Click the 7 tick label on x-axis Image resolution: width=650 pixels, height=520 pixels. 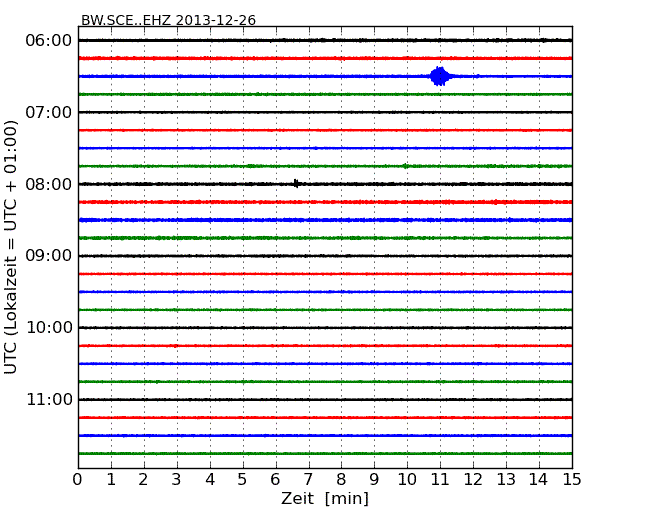pos(308,480)
